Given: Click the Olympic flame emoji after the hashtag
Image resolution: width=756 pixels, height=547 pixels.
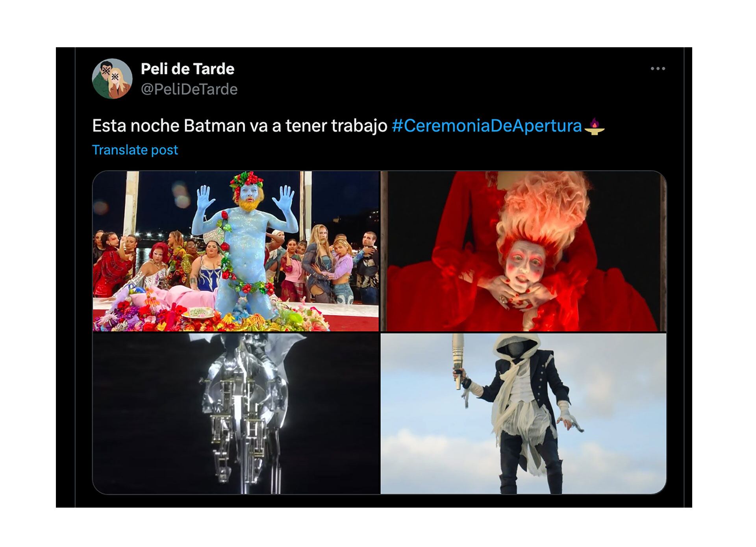Looking at the screenshot, I should [595, 126].
